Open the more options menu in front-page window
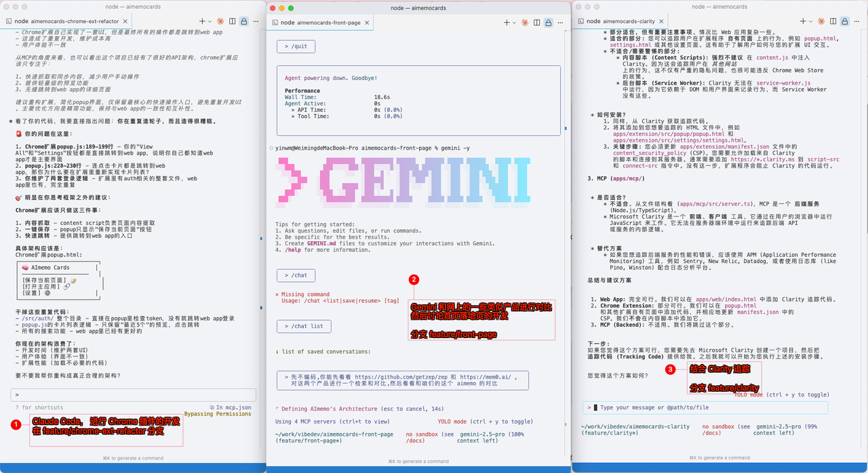This screenshot has height=473, width=868. click(x=560, y=22)
